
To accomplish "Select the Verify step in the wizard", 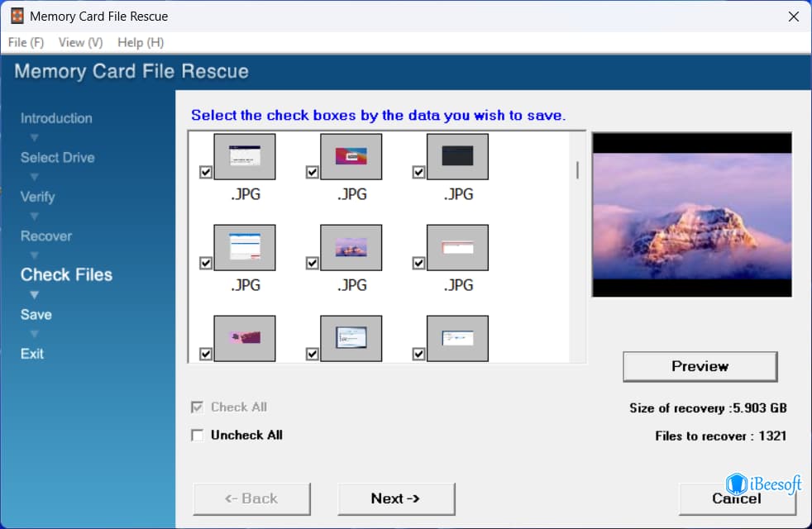I will point(37,197).
